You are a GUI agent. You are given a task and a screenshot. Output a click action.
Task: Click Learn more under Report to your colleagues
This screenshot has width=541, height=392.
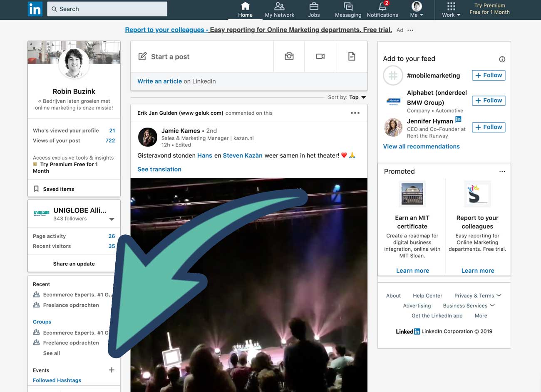pos(478,271)
